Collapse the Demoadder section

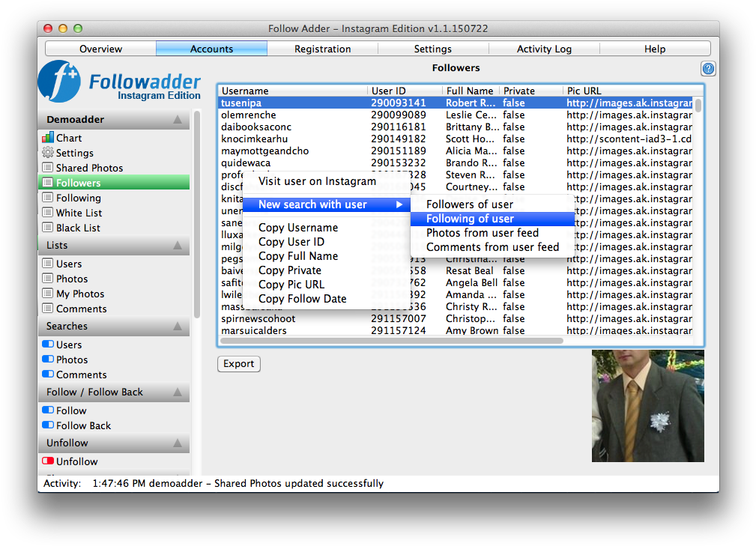click(x=177, y=120)
